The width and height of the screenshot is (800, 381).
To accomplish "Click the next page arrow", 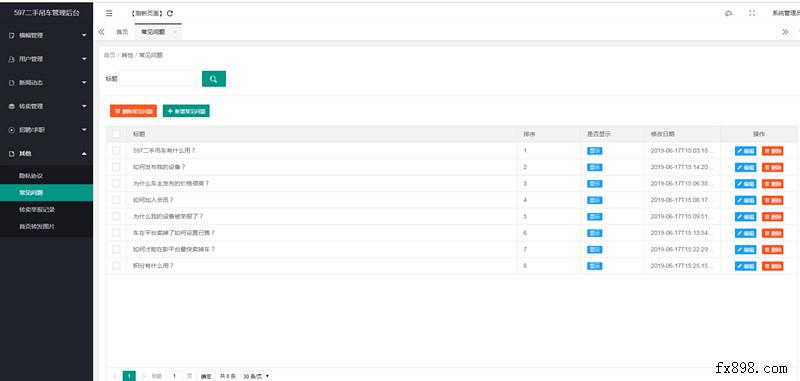I will pyautogui.click(x=143, y=376).
